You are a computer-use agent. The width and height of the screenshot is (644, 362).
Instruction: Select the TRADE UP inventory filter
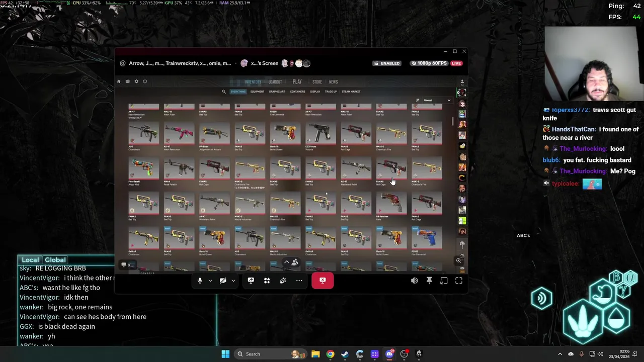click(x=331, y=92)
